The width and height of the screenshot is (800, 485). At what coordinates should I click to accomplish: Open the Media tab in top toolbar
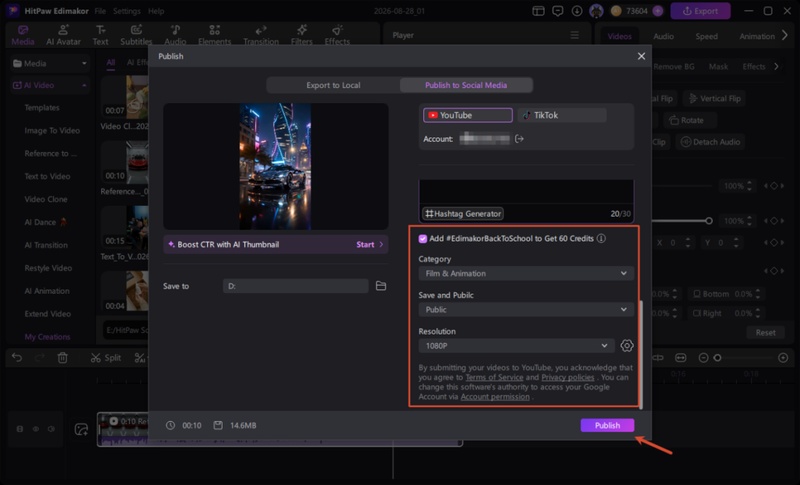coord(23,35)
